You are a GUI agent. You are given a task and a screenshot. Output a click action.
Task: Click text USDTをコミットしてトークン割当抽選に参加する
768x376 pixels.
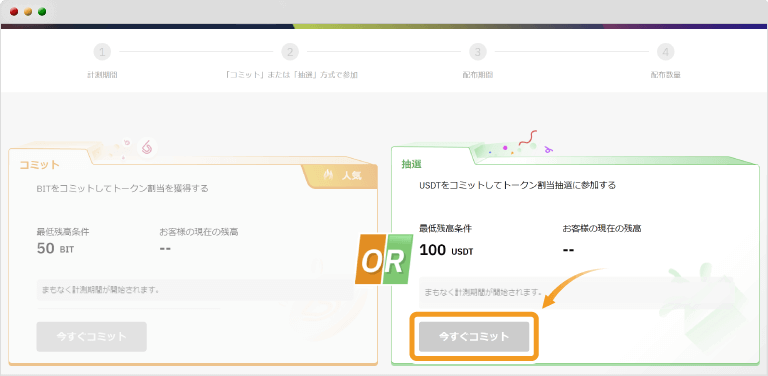click(x=518, y=186)
